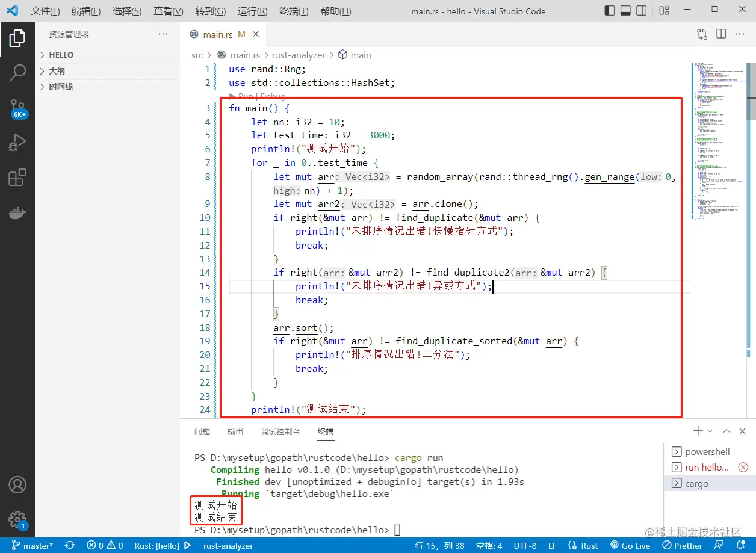This screenshot has height=553, width=756.
Task: Open the 文件(F) menu
Action: [x=45, y=11]
